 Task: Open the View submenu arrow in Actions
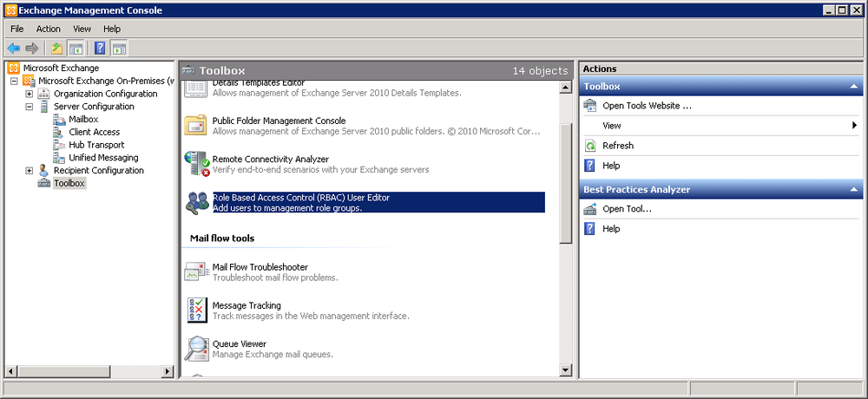point(855,126)
